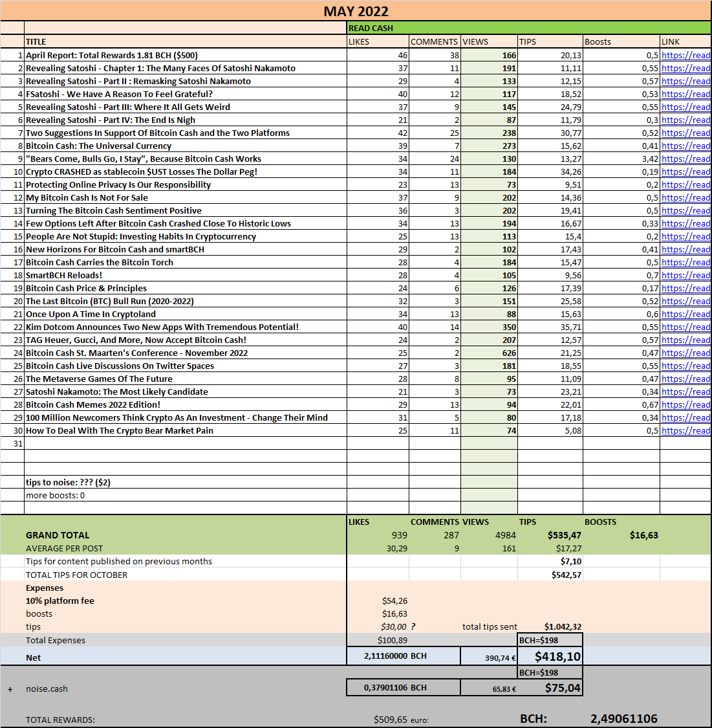Select the READ CASH header cell
This screenshot has height=728, width=712.
[x=529, y=28]
